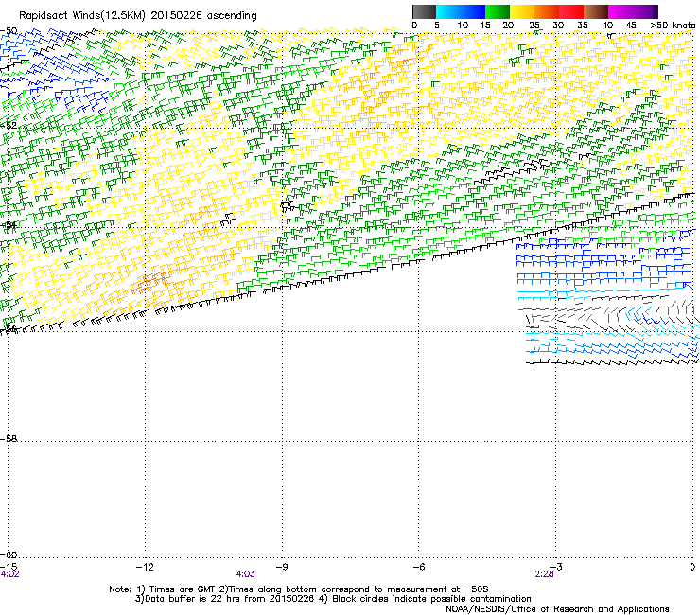Image resolution: width=700 pixels, height=615 pixels.
Task: Click the gray 0-5 knots color swatch
Action: pos(424,11)
